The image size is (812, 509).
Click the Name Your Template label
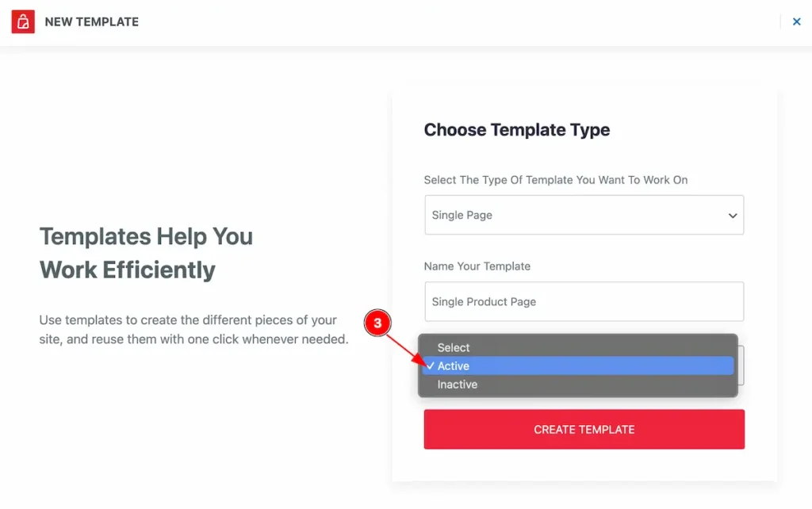pyautogui.click(x=477, y=266)
